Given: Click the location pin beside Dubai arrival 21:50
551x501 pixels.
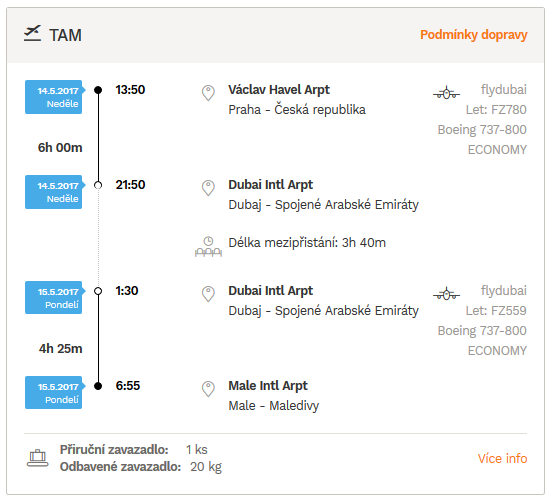Looking at the screenshot, I should (208, 188).
